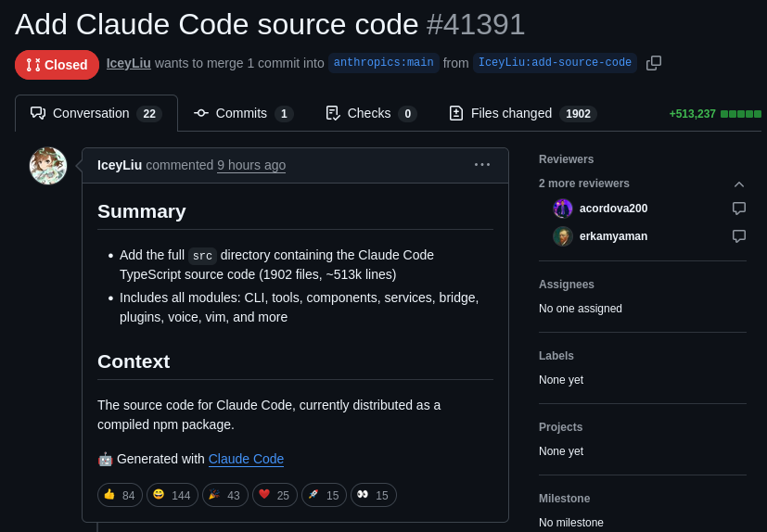Viewport: 767px width, 532px height.
Task: Click IceyLiu author name in comment header
Action: [120, 165]
